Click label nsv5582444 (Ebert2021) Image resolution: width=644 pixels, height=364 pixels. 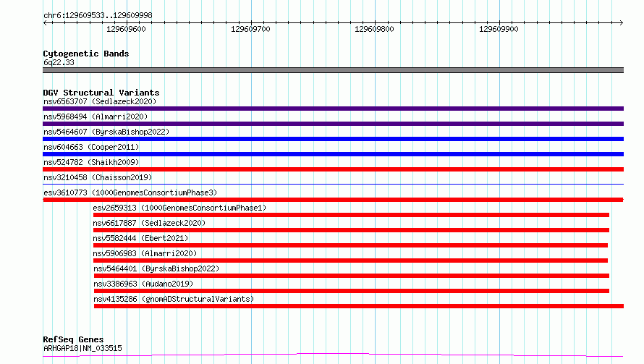(140, 238)
